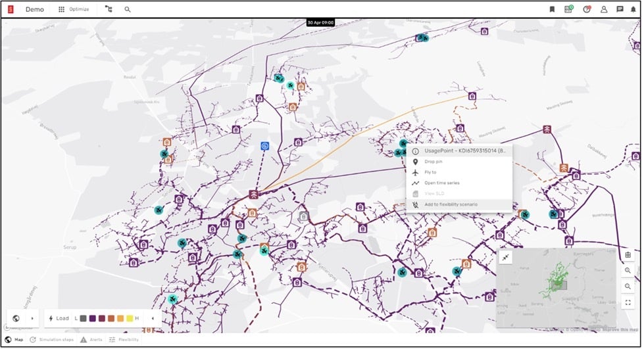Choose Open time series from context menu

441,183
